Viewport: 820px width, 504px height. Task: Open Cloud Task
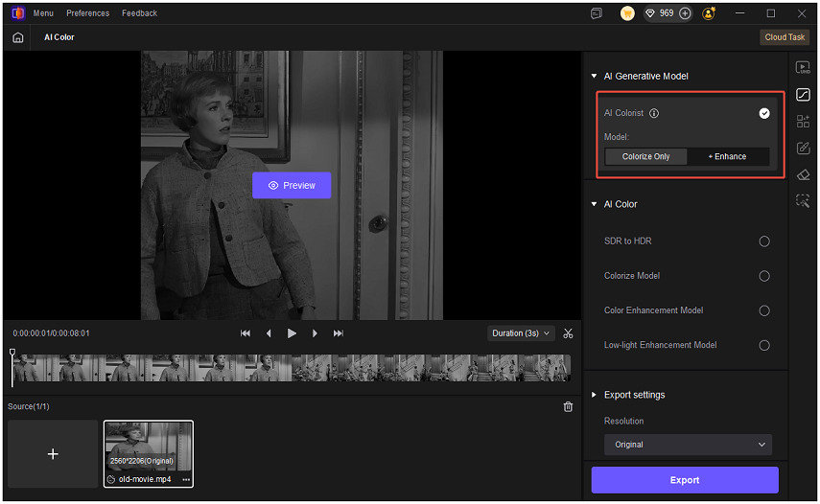[x=785, y=37]
